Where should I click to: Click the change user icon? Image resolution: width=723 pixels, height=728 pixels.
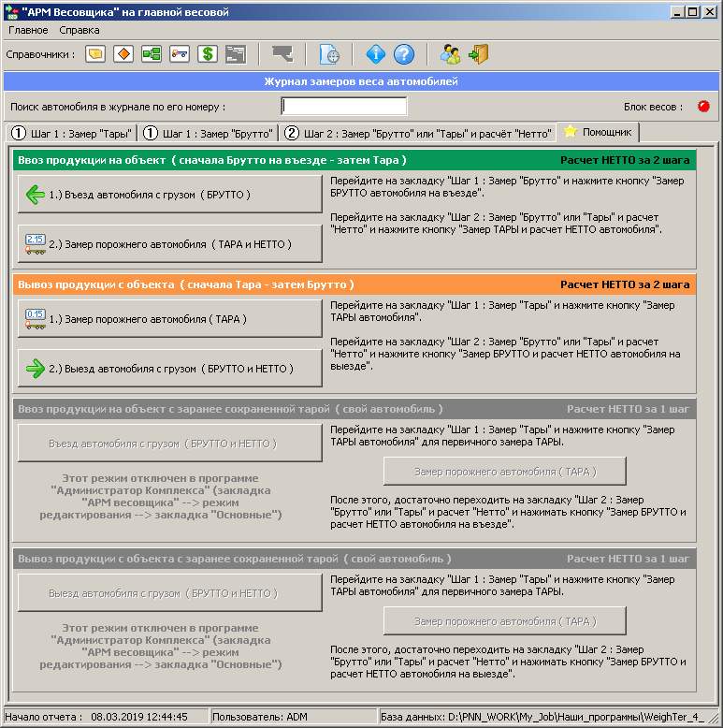451,54
